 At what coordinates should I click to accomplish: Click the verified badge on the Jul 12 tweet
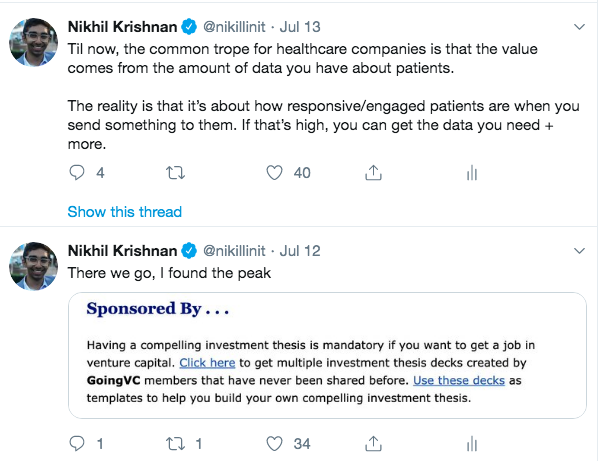pyautogui.click(x=187, y=249)
